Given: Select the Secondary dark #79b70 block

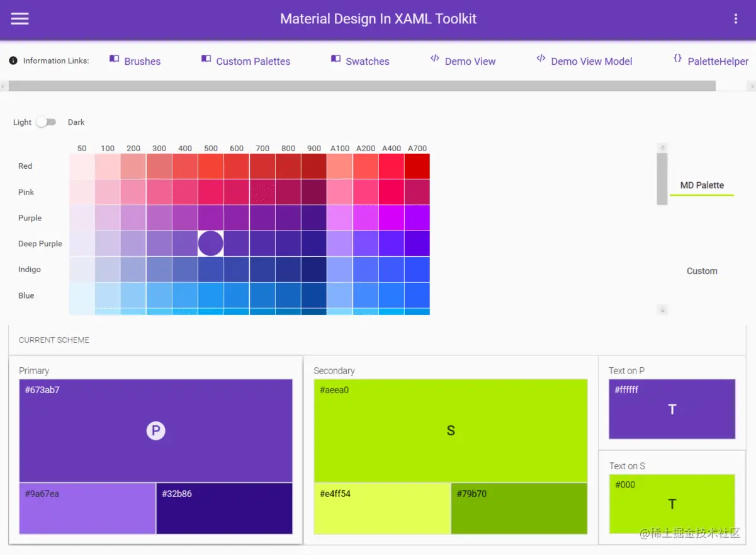Looking at the screenshot, I should 519,508.
